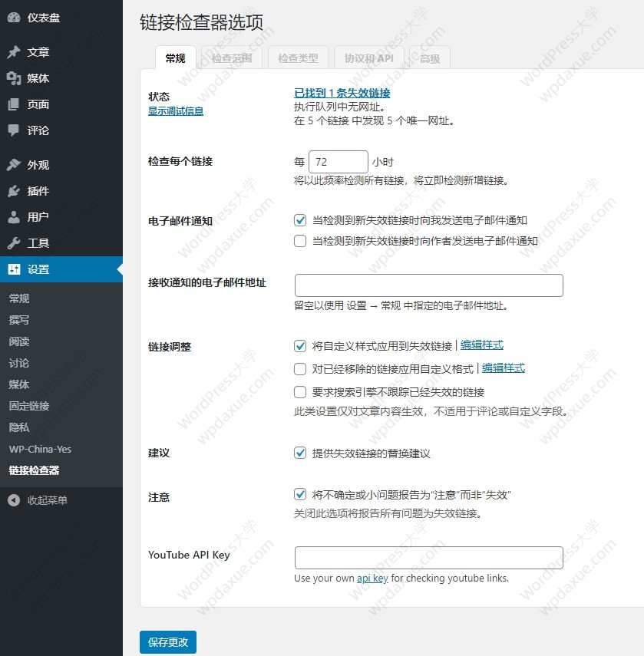Switch to the 协议和 API tab
Screen dimensions: 644x656
pos(368,58)
